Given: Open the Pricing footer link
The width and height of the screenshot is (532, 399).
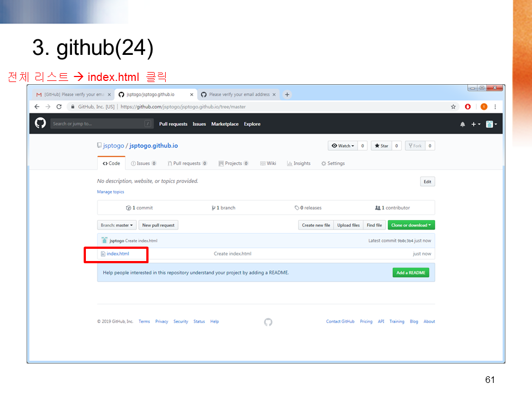Looking at the screenshot, I should click(x=366, y=321).
